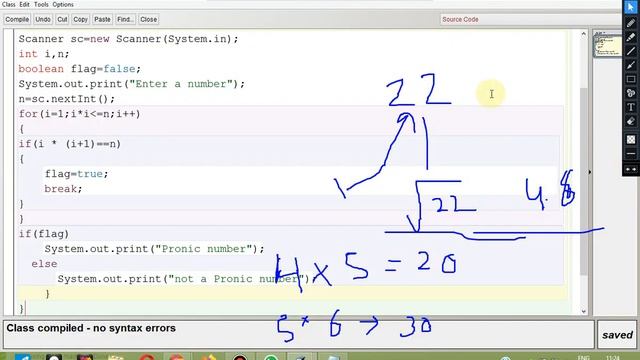640x360 pixels.
Task: Click the editor scrollbar down arrow
Action: (x=583, y=311)
